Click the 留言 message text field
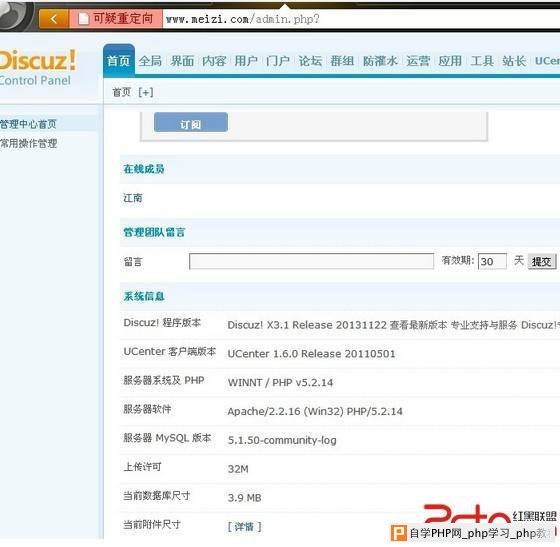The height and width of the screenshot is (547, 560). pos(311,261)
